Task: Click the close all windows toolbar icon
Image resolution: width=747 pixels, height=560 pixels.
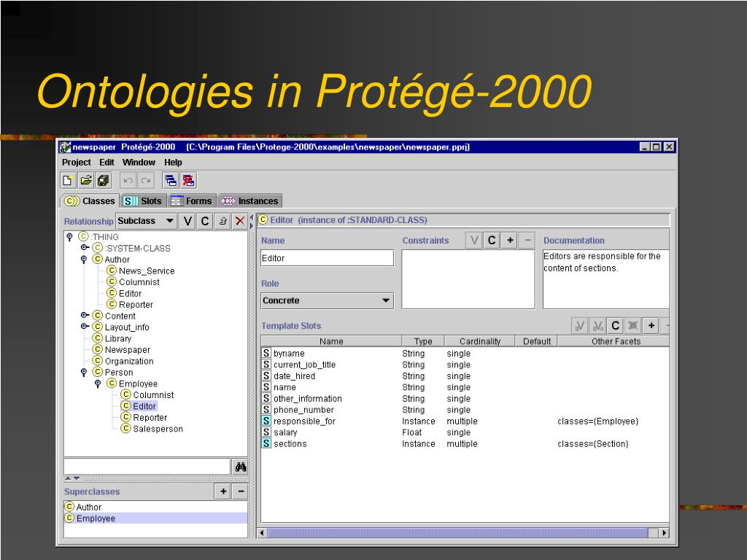Action: pos(188,181)
